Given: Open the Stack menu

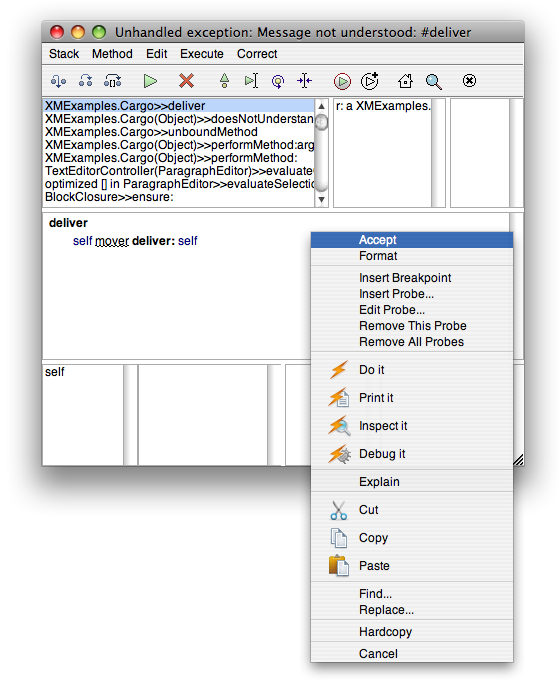Looking at the screenshot, I should click(x=64, y=54).
